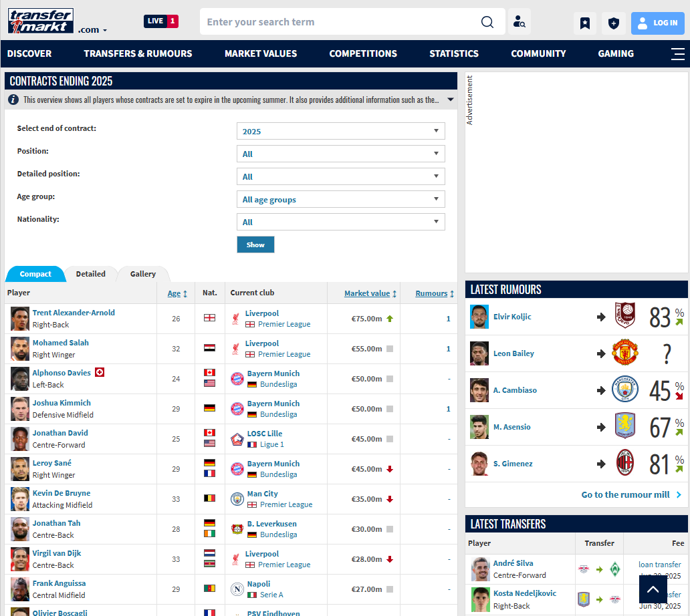
Task: Click the LOSC Lille crest in Jonathan David's row
Action: 237,439
